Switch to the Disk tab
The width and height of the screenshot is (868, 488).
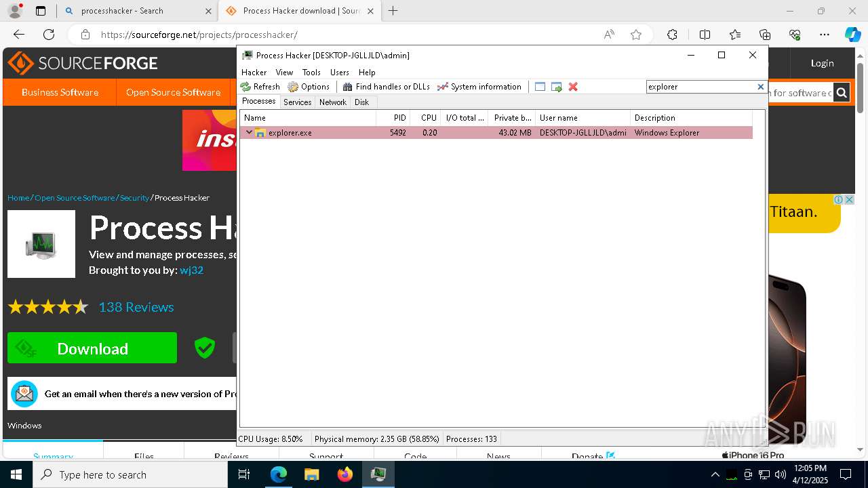click(x=361, y=102)
